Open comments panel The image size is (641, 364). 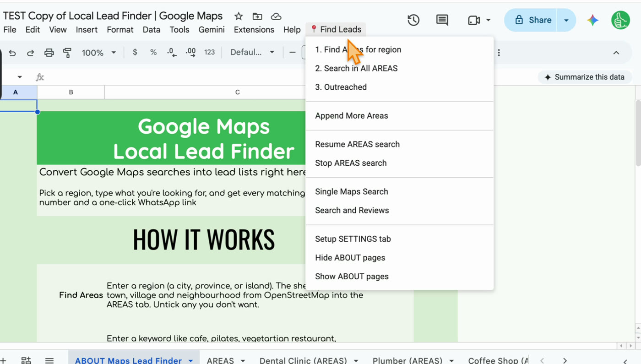(x=442, y=20)
